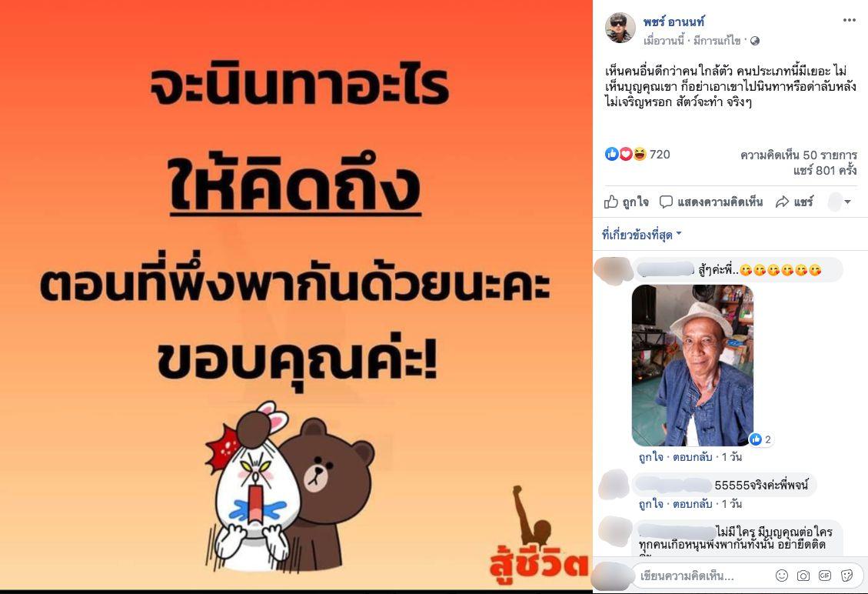
Task: Open the profile switcher dropdown arrow beside share
Action: point(847,202)
